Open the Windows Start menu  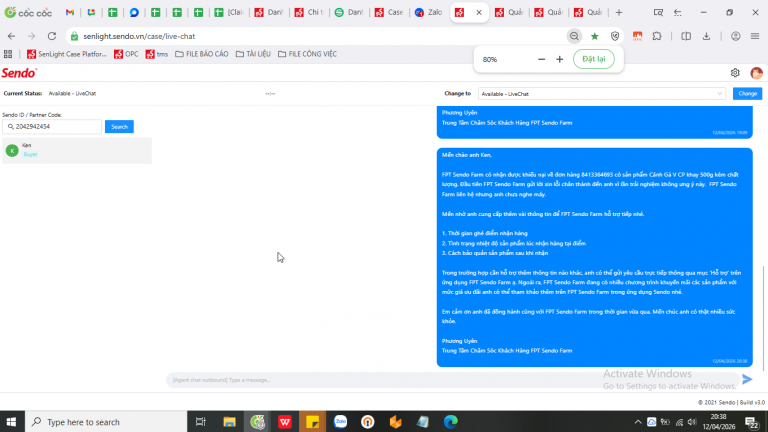tap(11, 422)
